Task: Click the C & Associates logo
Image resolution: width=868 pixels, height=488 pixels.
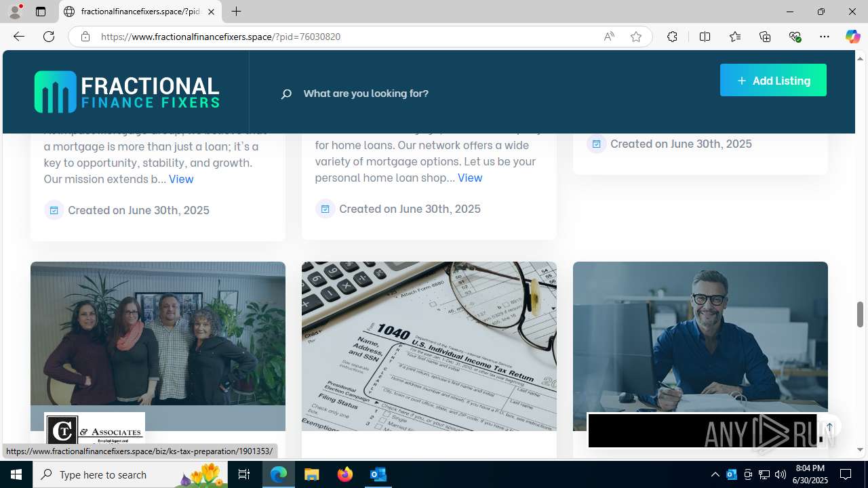Action: (94, 430)
